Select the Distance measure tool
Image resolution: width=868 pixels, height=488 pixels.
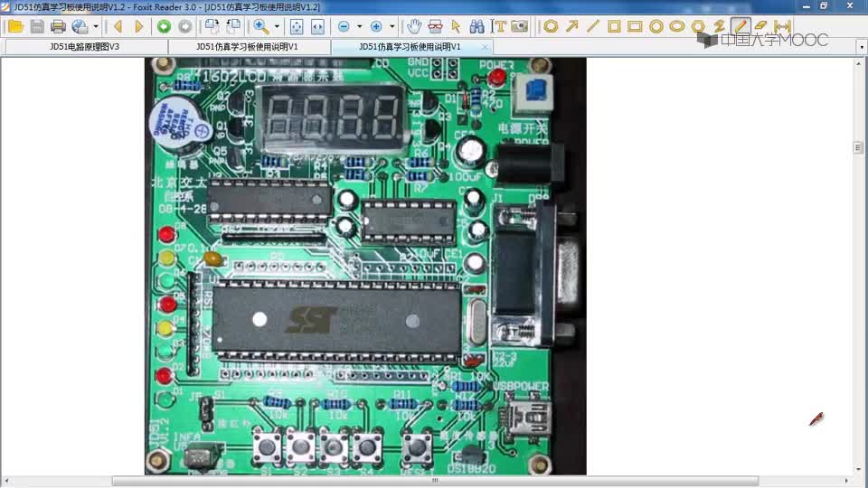(x=782, y=25)
